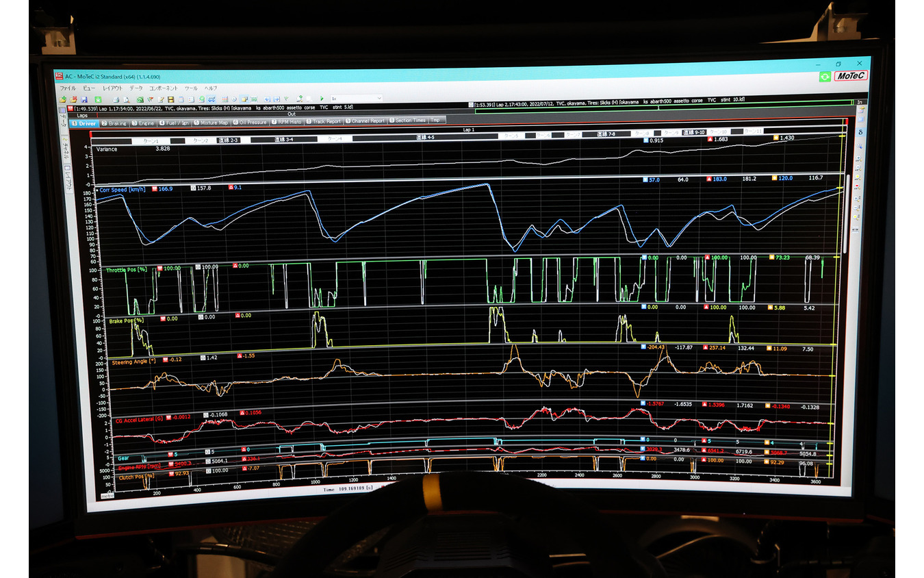Open the 1x playback speed dropdown
The height and width of the screenshot is (578, 924).
click(x=357, y=99)
